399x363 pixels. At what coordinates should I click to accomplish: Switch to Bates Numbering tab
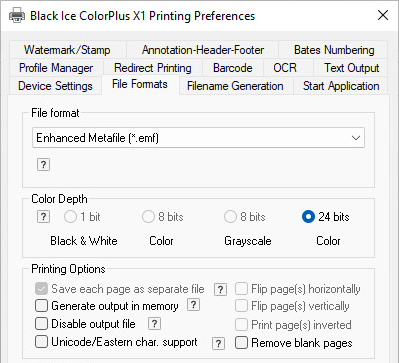334,50
